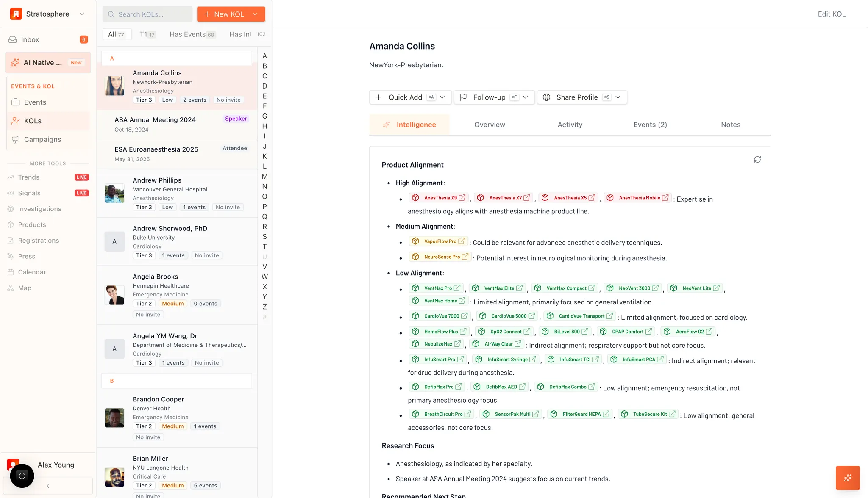Enable the Has Events filter
Viewport: 868px width, 498px height.
pos(192,34)
